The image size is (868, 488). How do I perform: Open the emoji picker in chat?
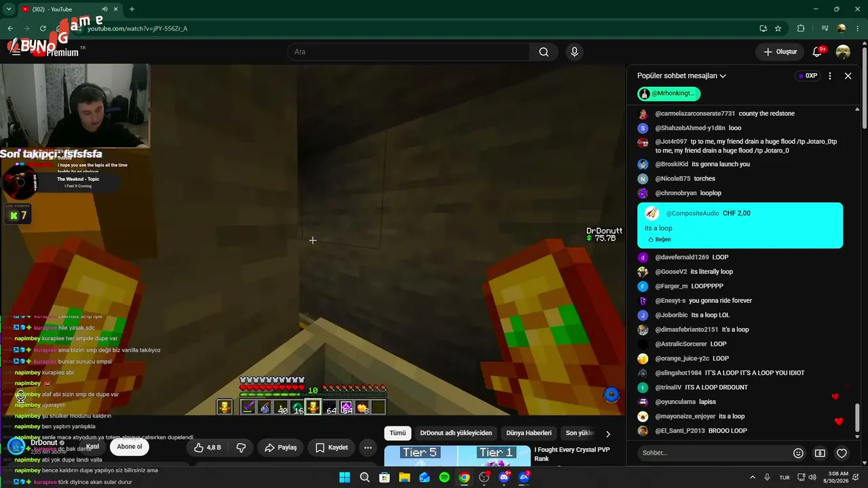pyautogui.click(x=798, y=453)
